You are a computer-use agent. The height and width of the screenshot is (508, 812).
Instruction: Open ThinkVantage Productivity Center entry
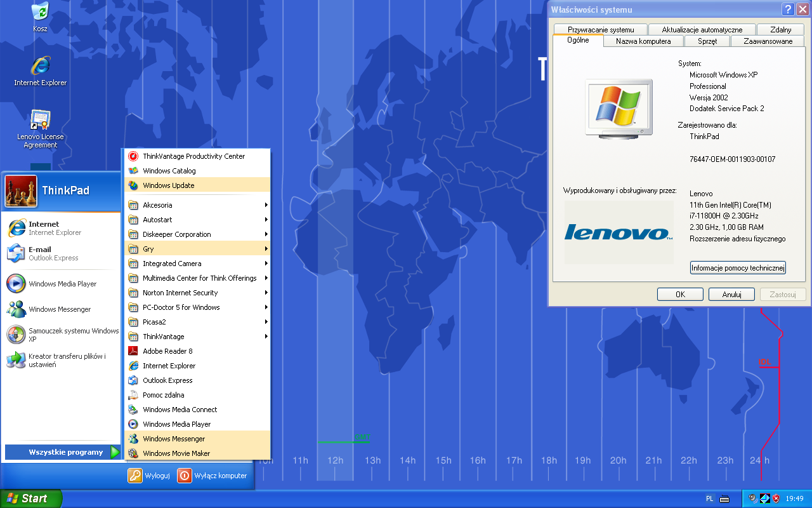point(193,156)
